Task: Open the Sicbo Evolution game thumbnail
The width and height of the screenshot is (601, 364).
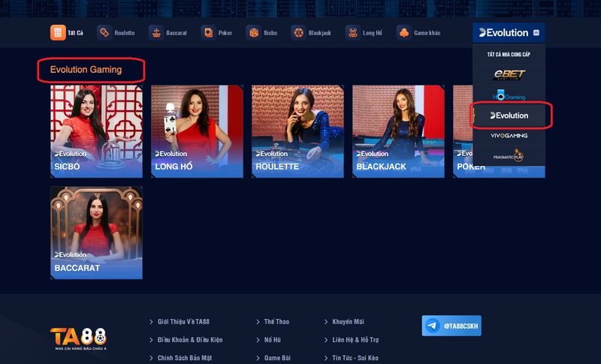Action: click(97, 131)
